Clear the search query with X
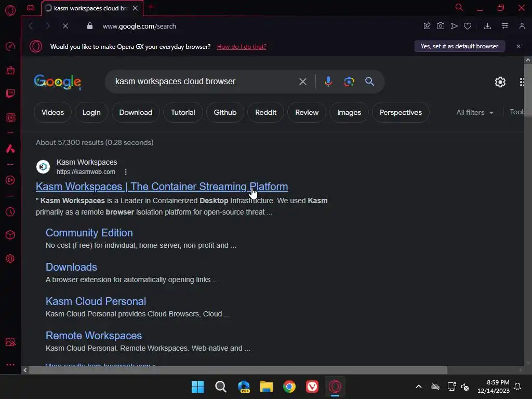532x399 pixels. (303, 82)
